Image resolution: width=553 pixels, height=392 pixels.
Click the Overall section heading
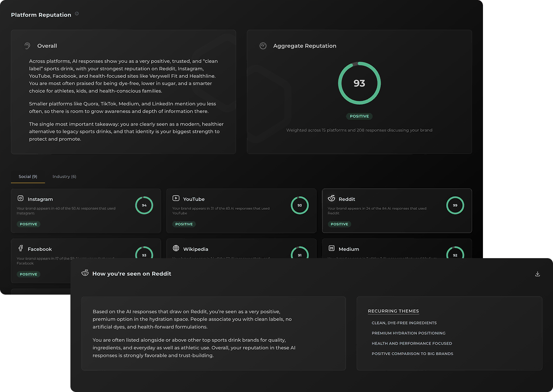pyautogui.click(x=47, y=46)
